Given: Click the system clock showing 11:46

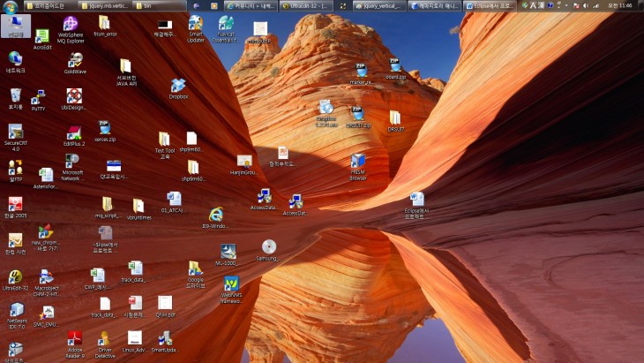Looking at the screenshot, I should point(619,5).
